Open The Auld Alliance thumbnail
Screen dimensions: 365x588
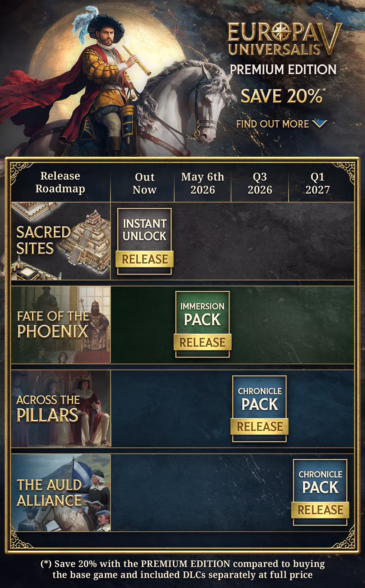click(61, 493)
